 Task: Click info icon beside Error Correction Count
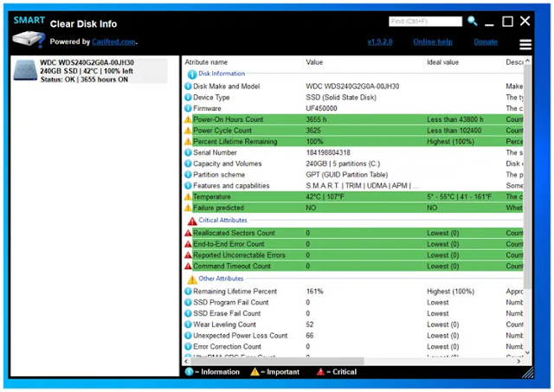(189, 346)
